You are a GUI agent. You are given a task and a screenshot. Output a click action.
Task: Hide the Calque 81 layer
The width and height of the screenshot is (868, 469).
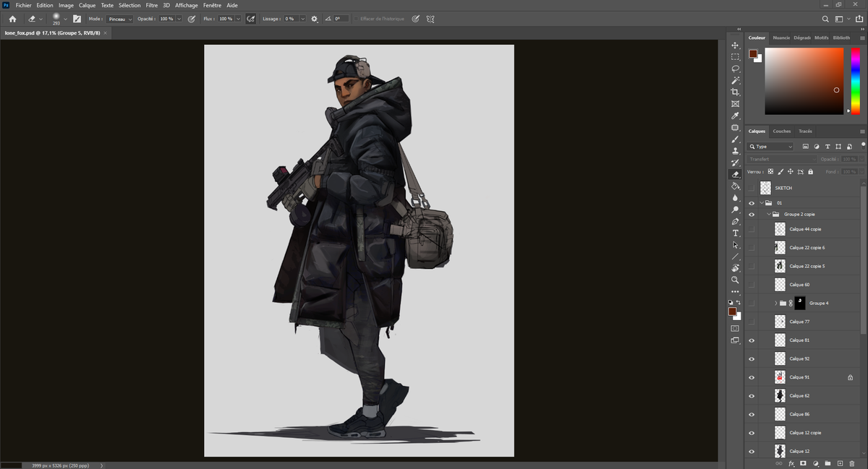coord(752,340)
